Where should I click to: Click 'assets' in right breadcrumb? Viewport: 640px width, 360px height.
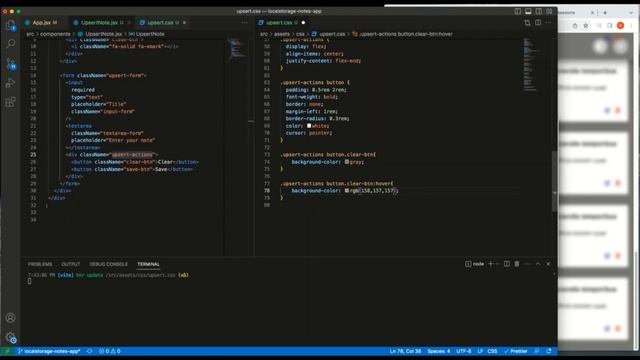pos(282,34)
